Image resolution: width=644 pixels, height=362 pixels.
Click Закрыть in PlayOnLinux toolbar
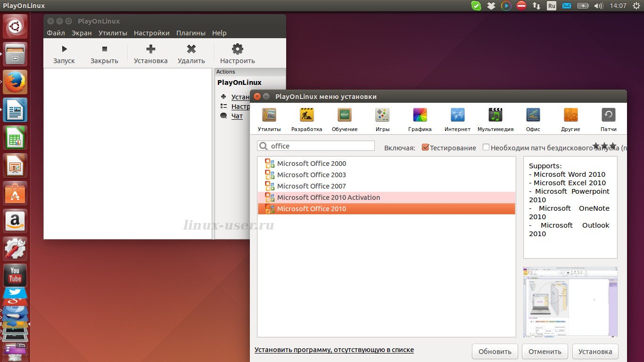[104, 54]
